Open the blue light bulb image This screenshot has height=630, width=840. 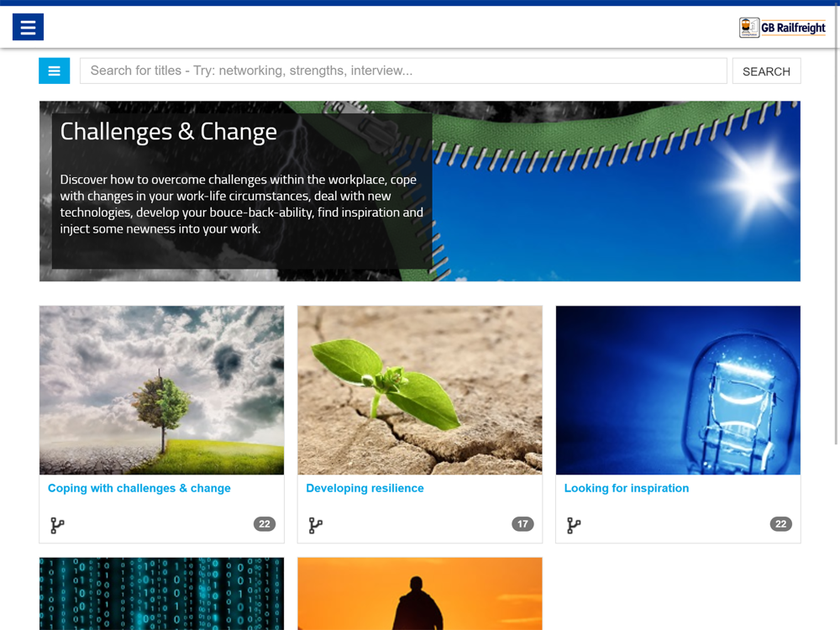(678, 390)
